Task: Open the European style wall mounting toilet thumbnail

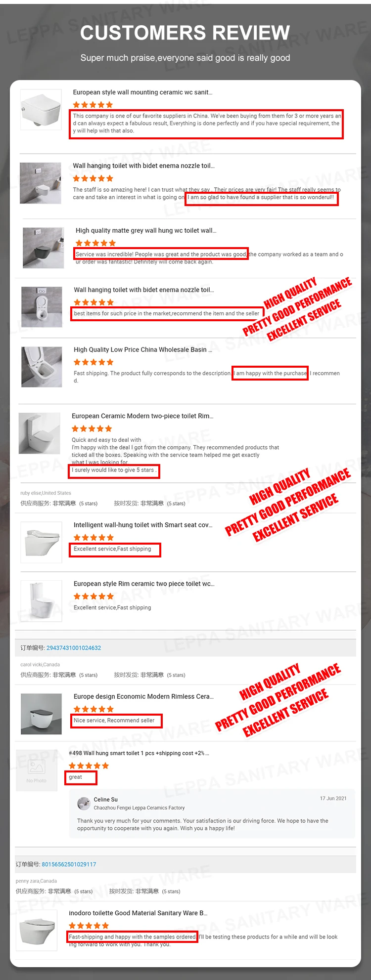Action: click(x=41, y=109)
